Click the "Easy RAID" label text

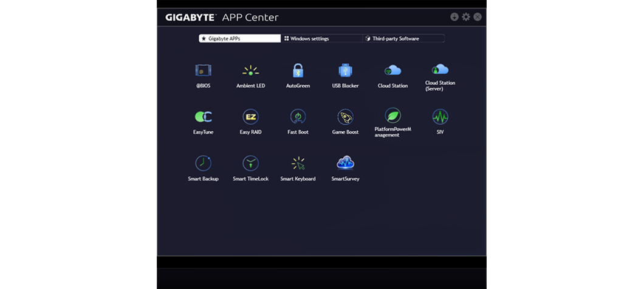coord(250,133)
